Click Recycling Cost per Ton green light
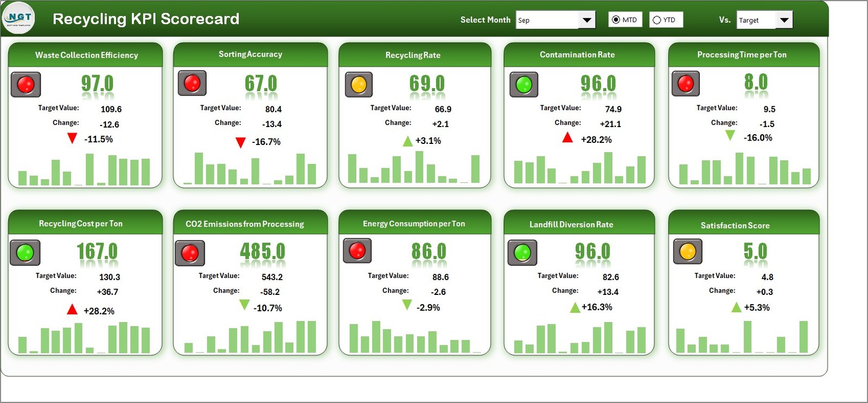The width and height of the screenshot is (868, 403). coord(25,253)
